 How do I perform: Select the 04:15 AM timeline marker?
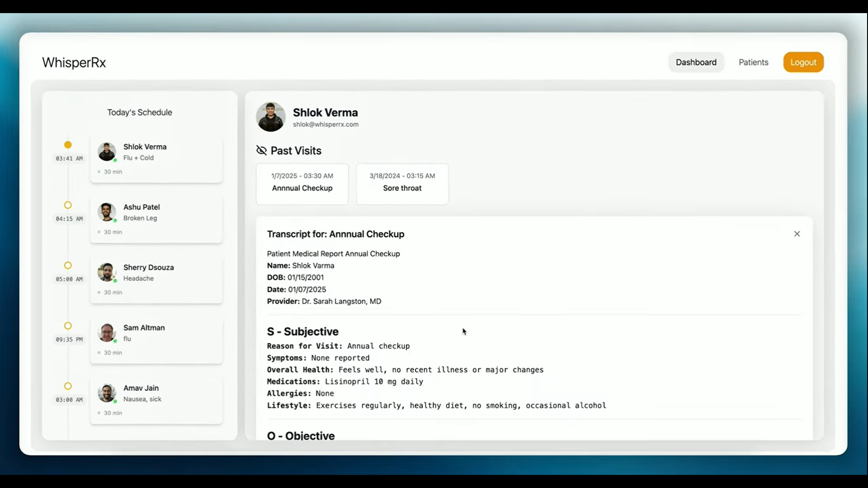(68, 205)
